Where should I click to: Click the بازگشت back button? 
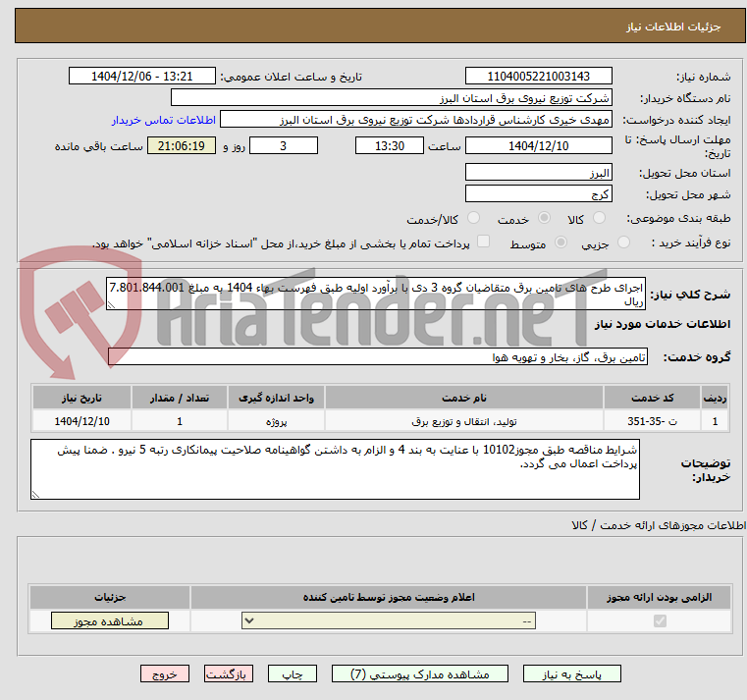229,673
